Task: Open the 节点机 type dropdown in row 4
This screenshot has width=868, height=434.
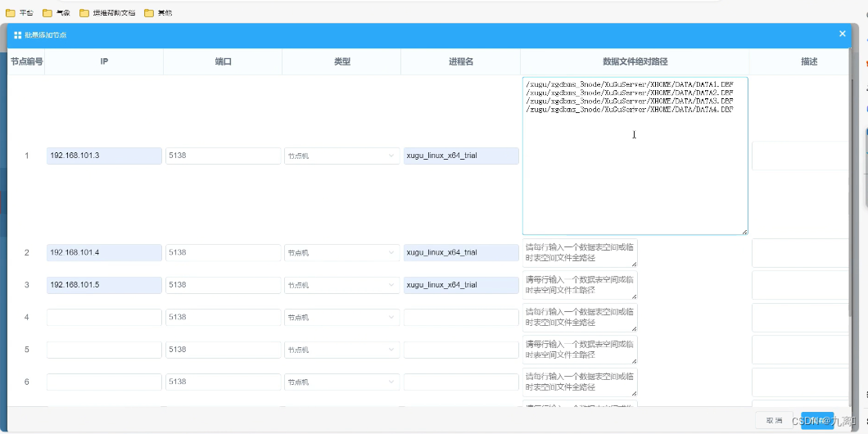Action: click(x=341, y=318)
